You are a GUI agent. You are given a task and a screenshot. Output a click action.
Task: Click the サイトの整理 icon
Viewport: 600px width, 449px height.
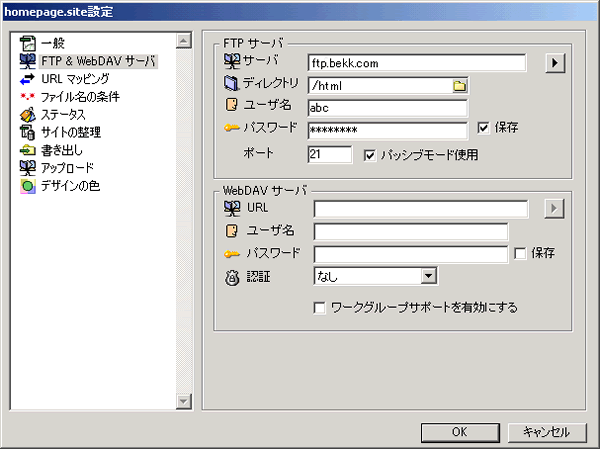click(28, 132)
